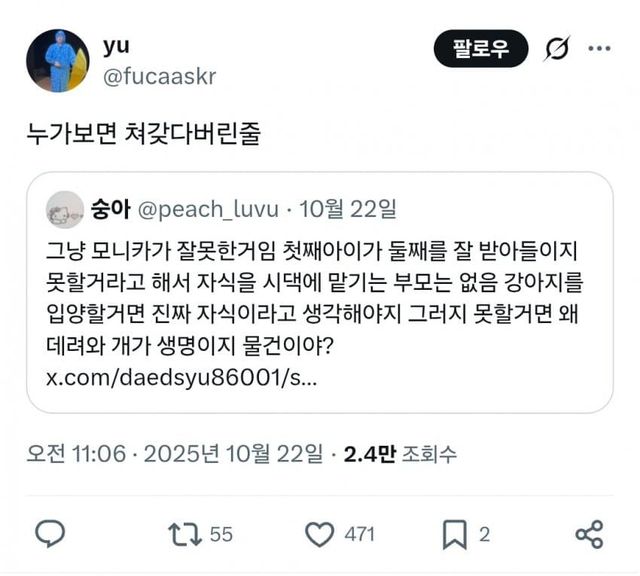Click the tweet text 누가보면 쳐갖다버린줄
This screenshot has width=640, height=576.
pos(144,135)
